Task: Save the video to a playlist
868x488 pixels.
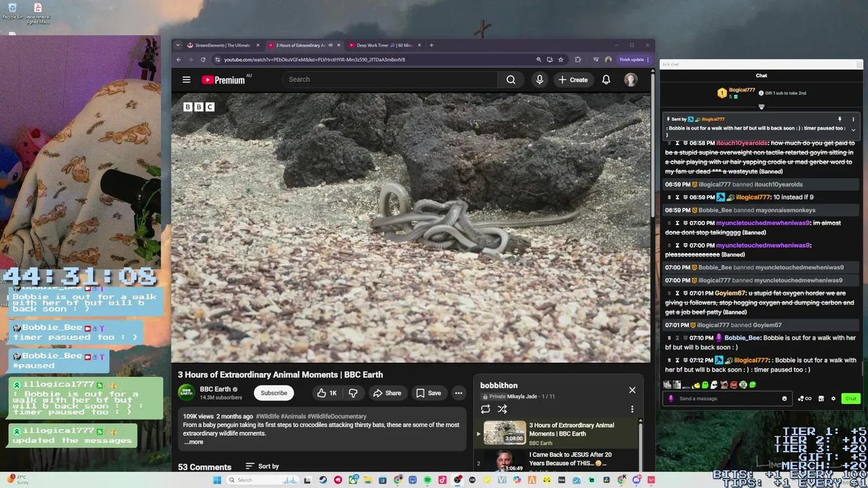Action: pos(429,393)
